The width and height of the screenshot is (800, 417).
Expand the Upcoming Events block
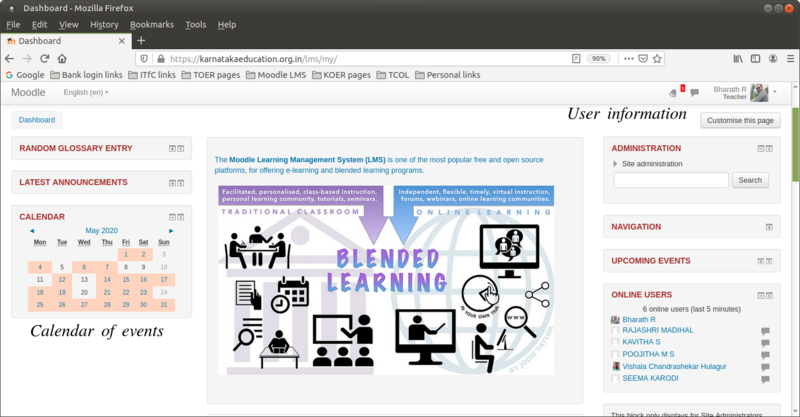point(761,261)
